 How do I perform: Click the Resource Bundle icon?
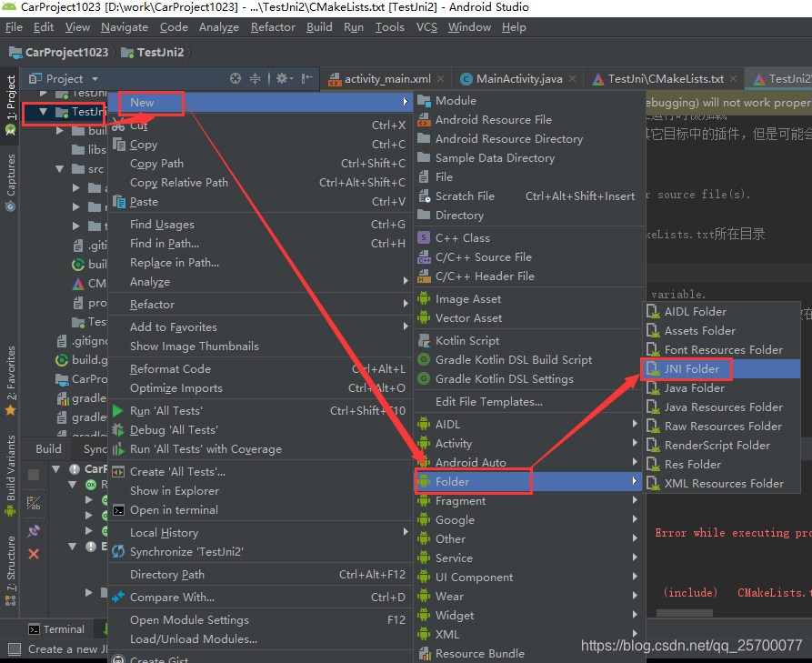pyautogui.click(x=424, y=653)
